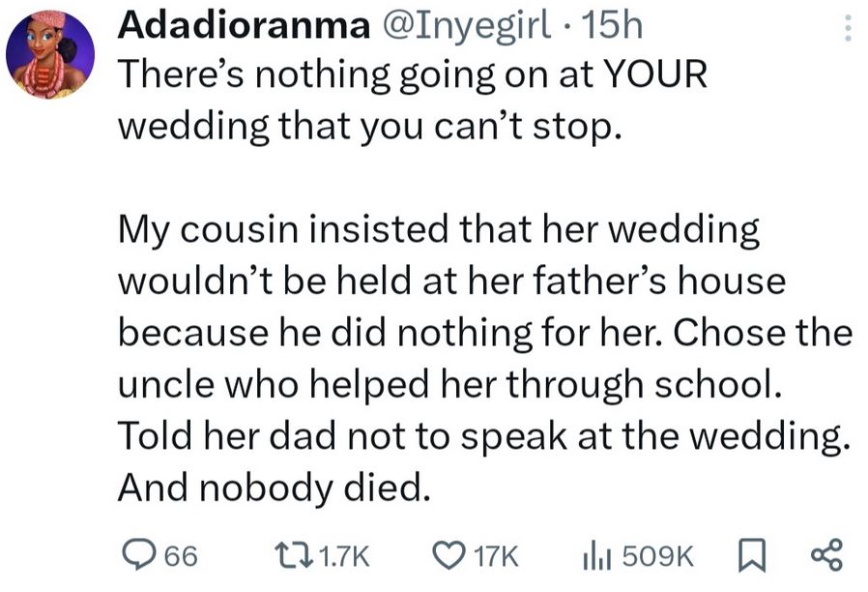Image resolution: width=868 pixels, height=592 pixels.
Task: Click the line "Told her dad not to speak"
Action: [483, 436]
